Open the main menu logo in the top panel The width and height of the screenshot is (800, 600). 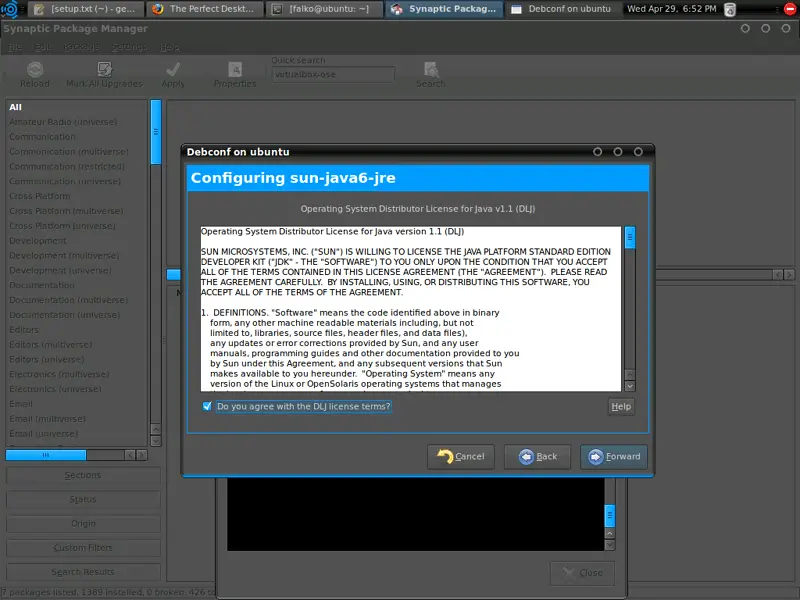click(9, 9)
